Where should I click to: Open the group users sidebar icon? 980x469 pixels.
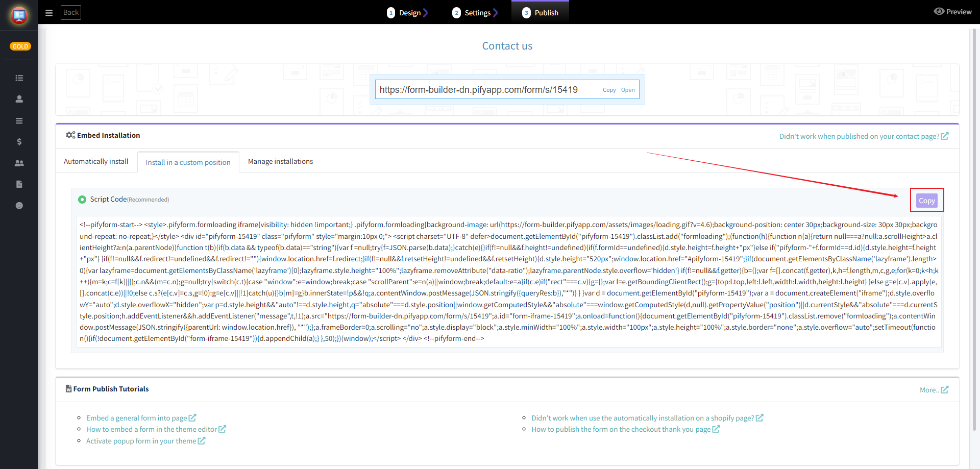[x=19, y=163]
